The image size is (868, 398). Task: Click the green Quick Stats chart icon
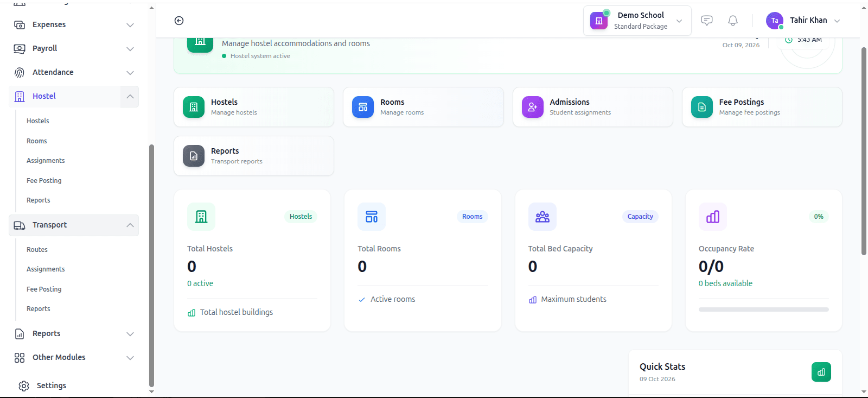(821, 372)
